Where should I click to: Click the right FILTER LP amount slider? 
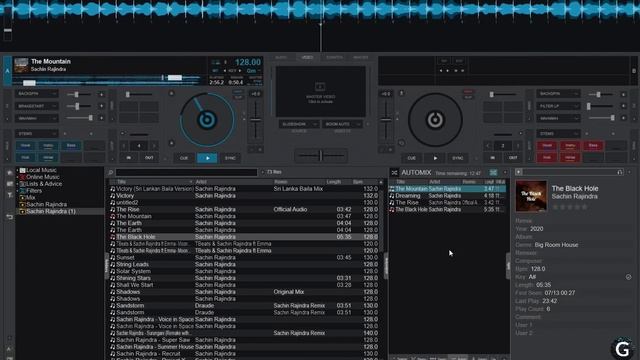click(x=601, y=106)
